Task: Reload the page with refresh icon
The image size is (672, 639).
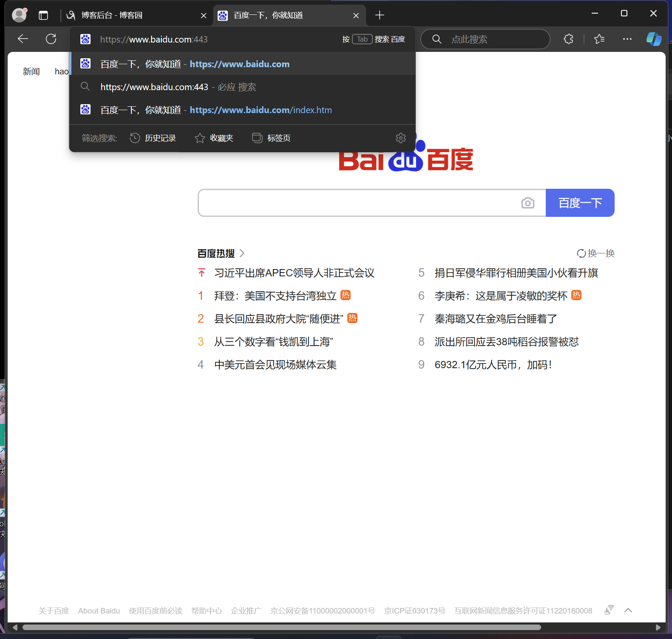Action: [51, 39]
